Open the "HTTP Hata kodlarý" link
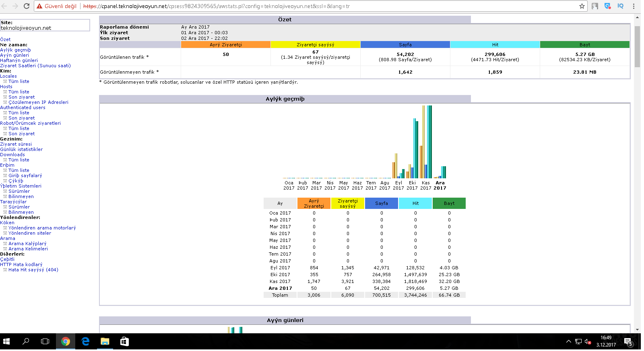Screen dimensions: 644x351 pos(21,264)
